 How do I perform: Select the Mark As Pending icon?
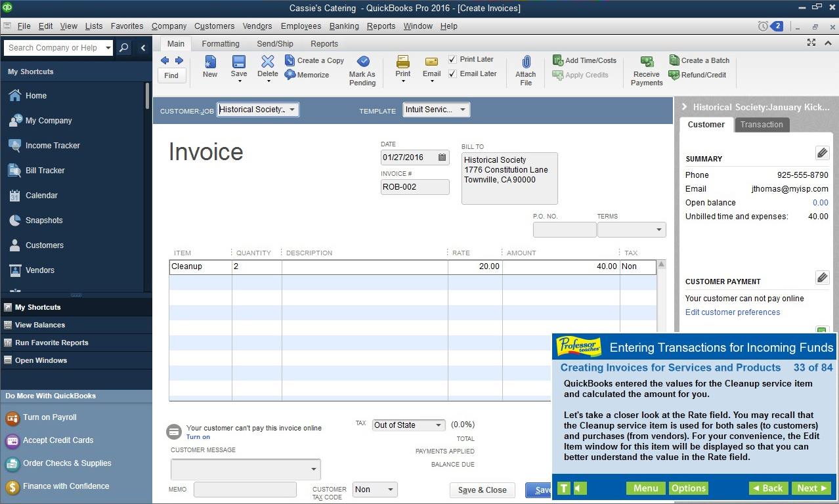362,68
